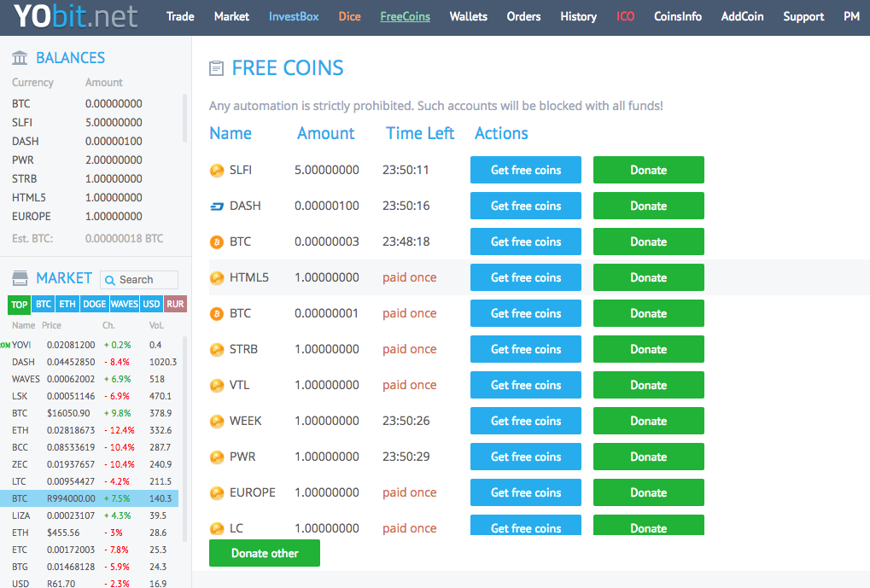Select the LSK market row

point(89,396)
